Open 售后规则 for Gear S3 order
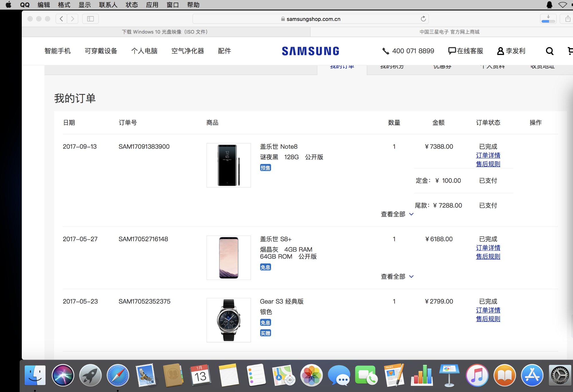 (x=488, y=319)
